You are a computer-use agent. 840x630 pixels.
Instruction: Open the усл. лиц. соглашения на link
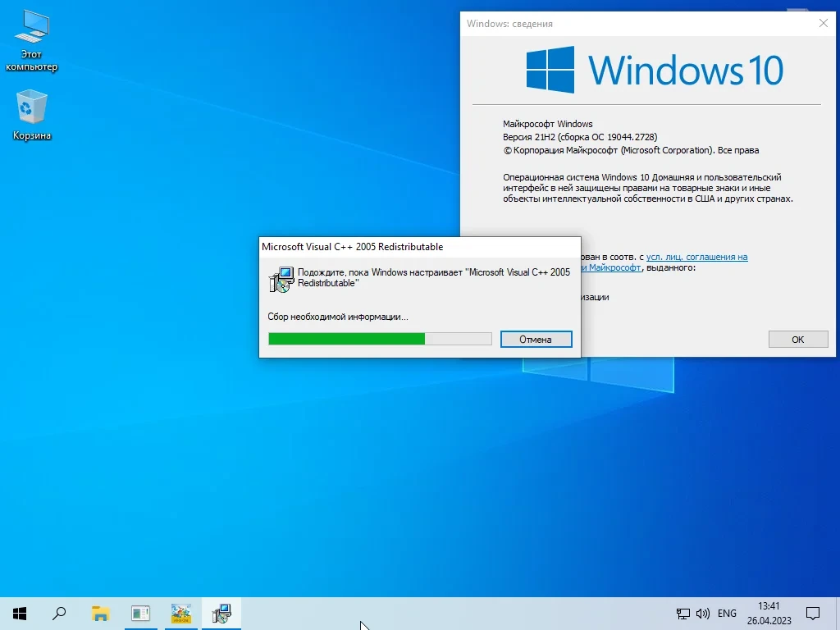point(696,257)
